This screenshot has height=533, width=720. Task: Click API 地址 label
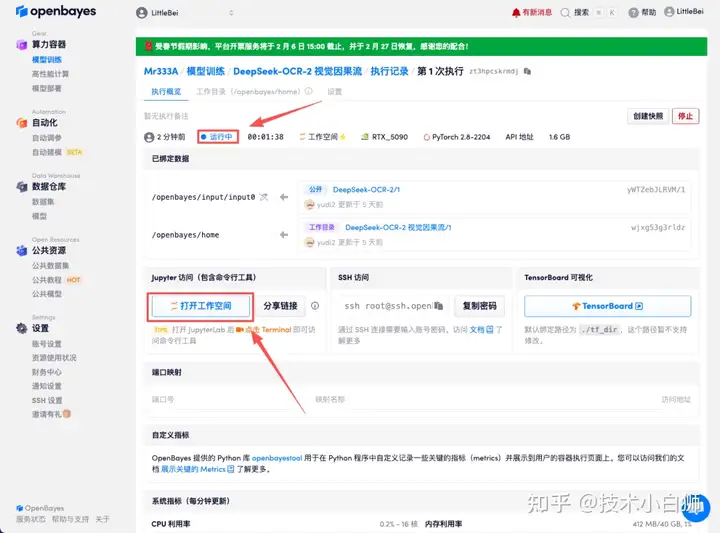[519, 137]
